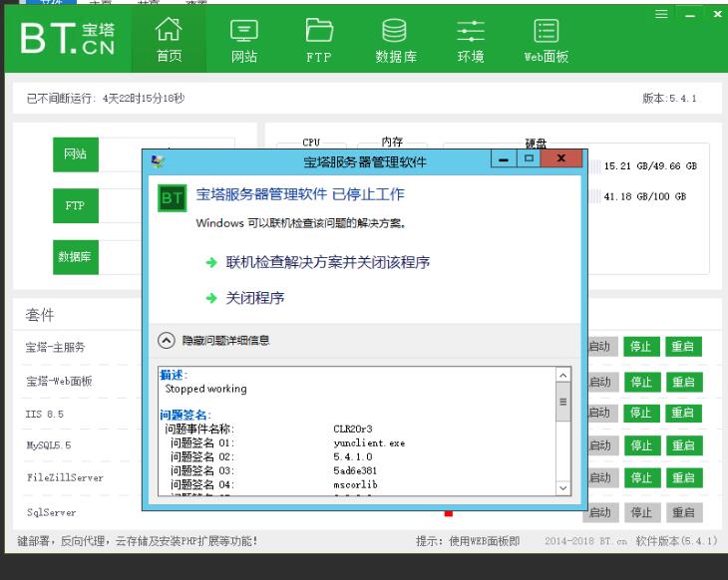728x580 pixels.
Task: Click the green FTP tile on the left
Action: tap(76, 205)
